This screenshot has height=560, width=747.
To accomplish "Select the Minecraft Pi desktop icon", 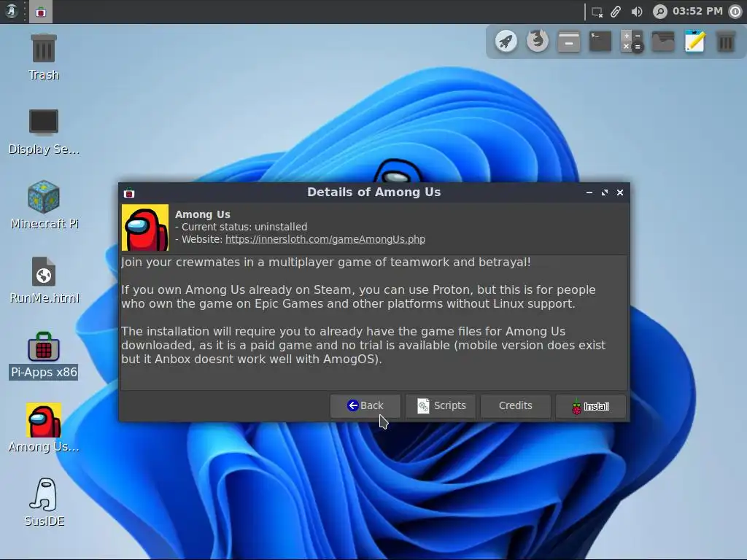I will 44,206.
